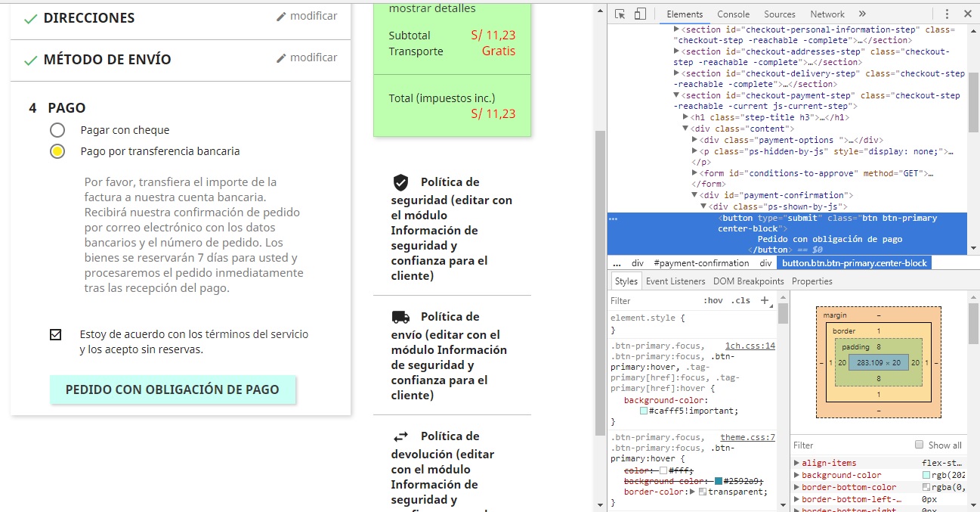The image size is (980, 512).
Task: Expand the checkout-personal-information-step section node
Action: click(x=677, y=29)
